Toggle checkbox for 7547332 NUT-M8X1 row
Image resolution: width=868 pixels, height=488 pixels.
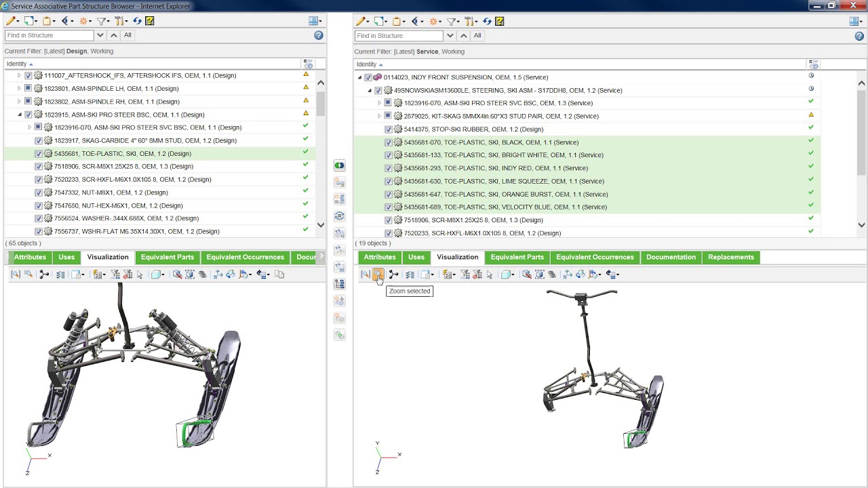39,192
